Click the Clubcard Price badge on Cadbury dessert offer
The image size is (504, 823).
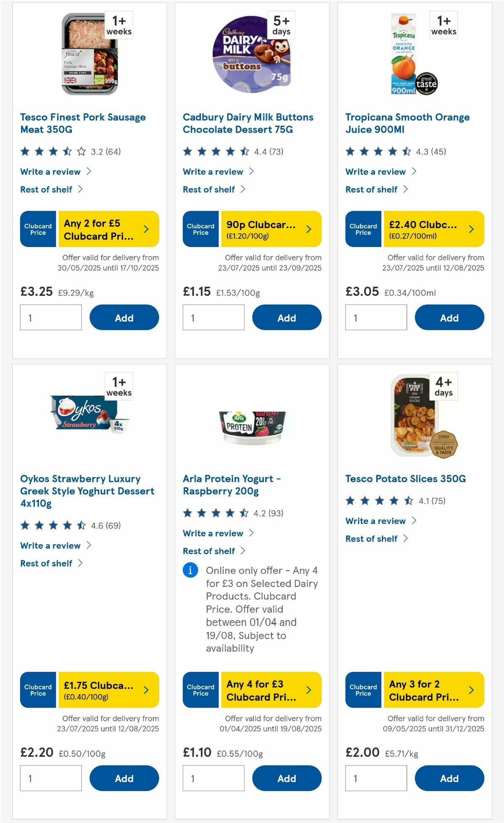pyautogui.click(x=200, y=229)
